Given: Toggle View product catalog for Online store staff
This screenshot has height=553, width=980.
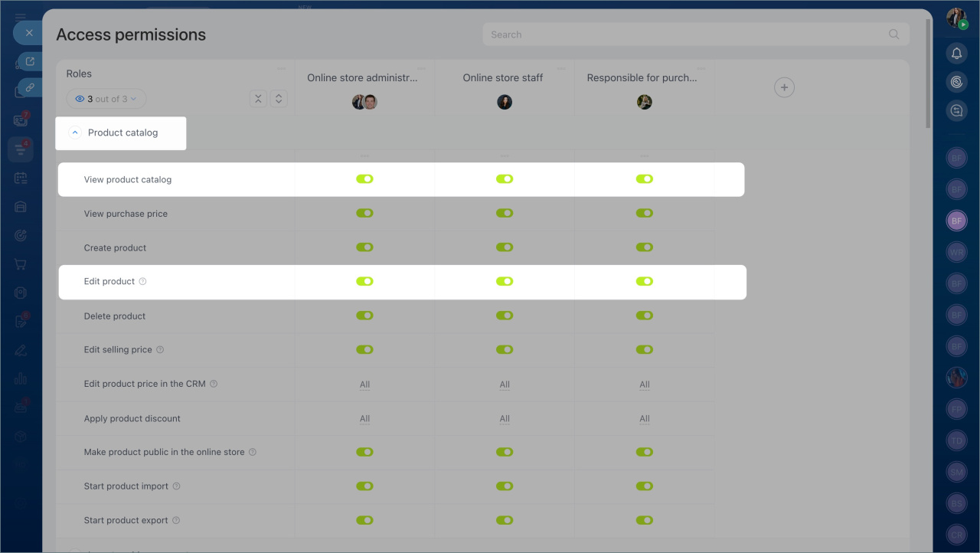Looking at the screenshot, I should 505,179.
